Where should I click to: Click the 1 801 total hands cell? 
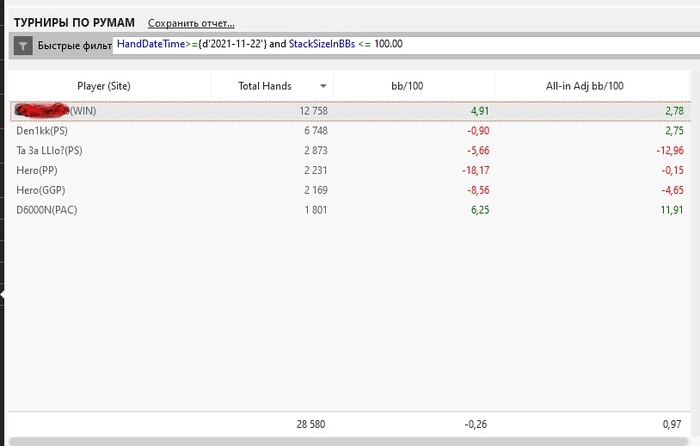tap(316, 210)
